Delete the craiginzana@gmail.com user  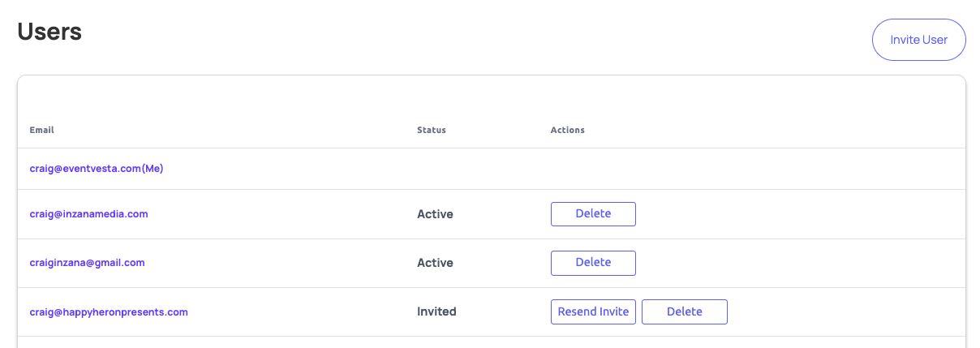point(593,263)
